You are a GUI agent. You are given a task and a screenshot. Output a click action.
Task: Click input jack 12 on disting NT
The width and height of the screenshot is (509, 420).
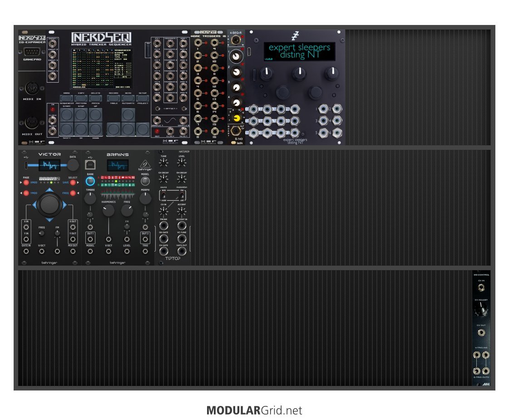pos(295,133)
